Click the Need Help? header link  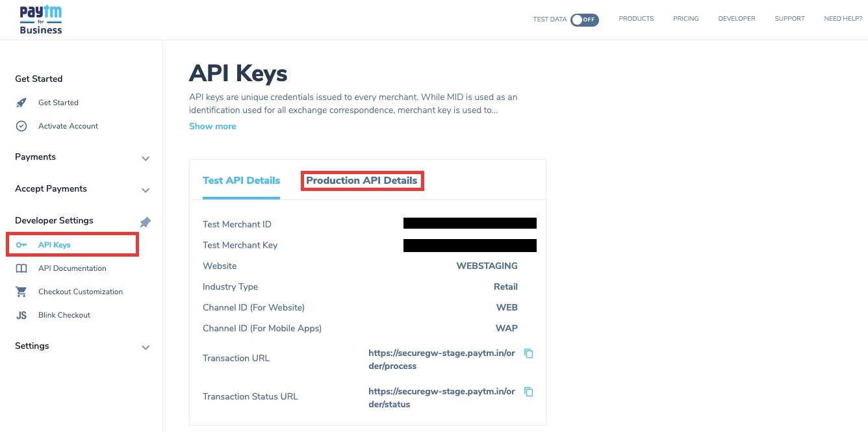coord(843,19)
